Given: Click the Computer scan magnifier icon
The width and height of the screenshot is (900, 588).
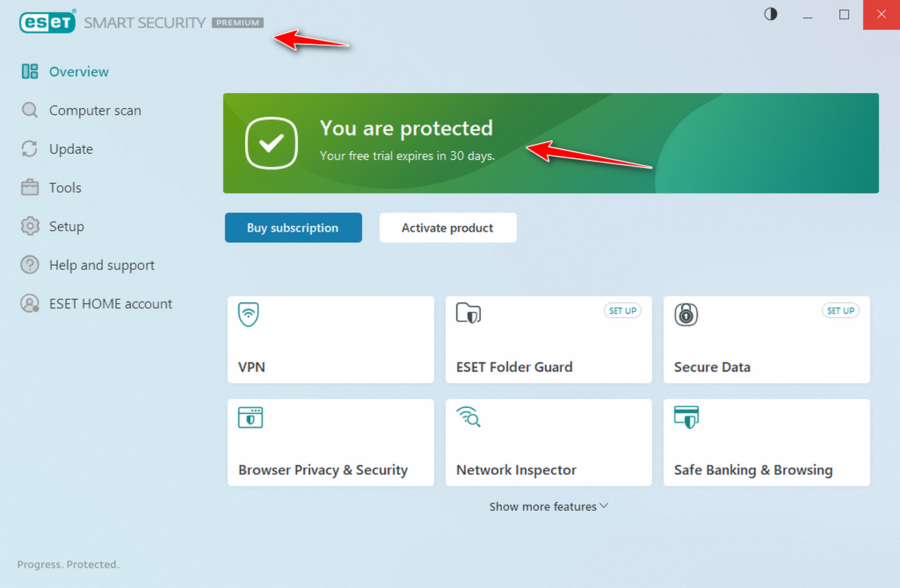Looking at the screenshot, I should (30, 111).
